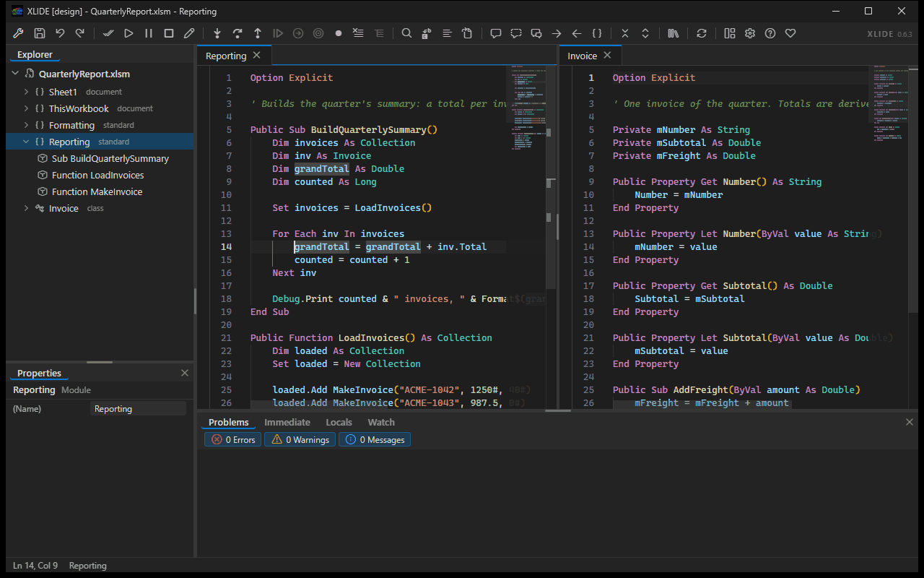924x578 pixels.
Task: Run the macro with the play icon
Action: [128, 33]
